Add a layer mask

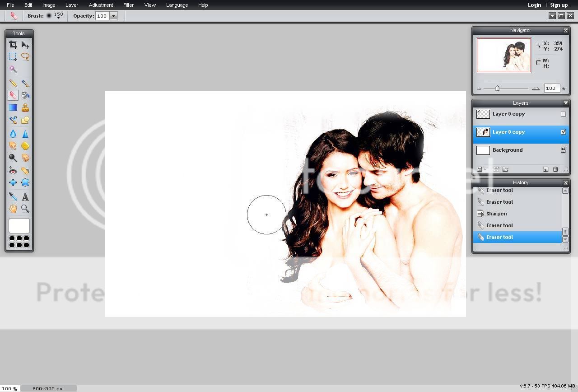[x=496, y=169]
